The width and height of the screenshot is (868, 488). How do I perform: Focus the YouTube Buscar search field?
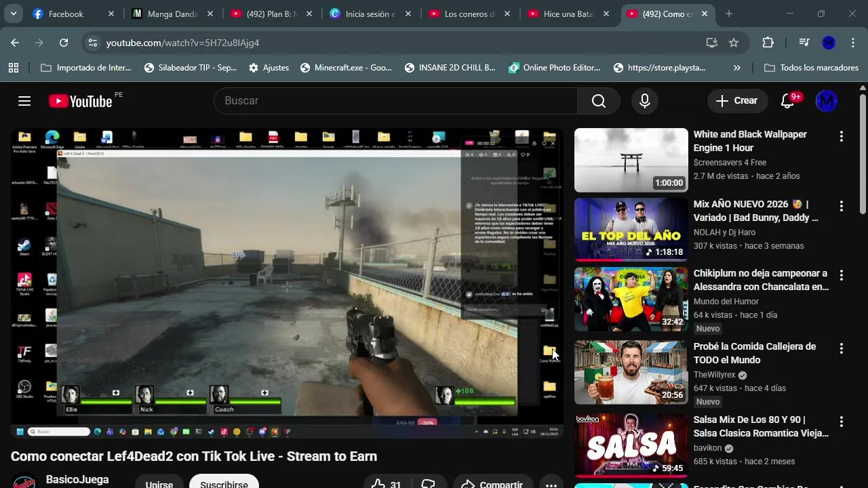pyautogui.click(x=396, y=101)
